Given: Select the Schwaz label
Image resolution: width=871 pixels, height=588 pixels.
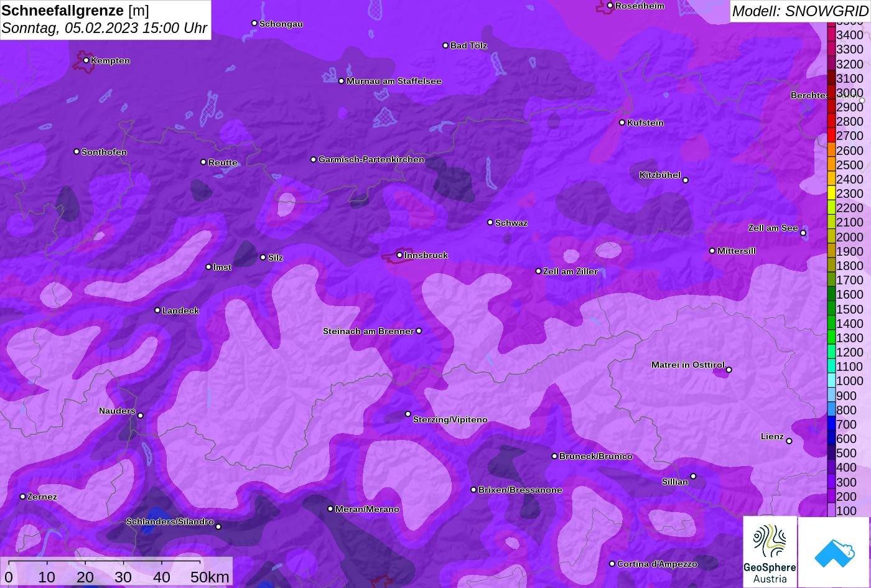Looking at the screenshot, I should click(x=511, y=223).
